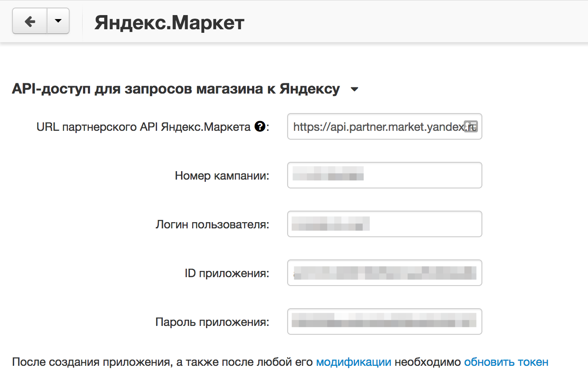Click the Яндекс.Маркет page title
The width and height of the screenshot is (588, 388).
169,23
